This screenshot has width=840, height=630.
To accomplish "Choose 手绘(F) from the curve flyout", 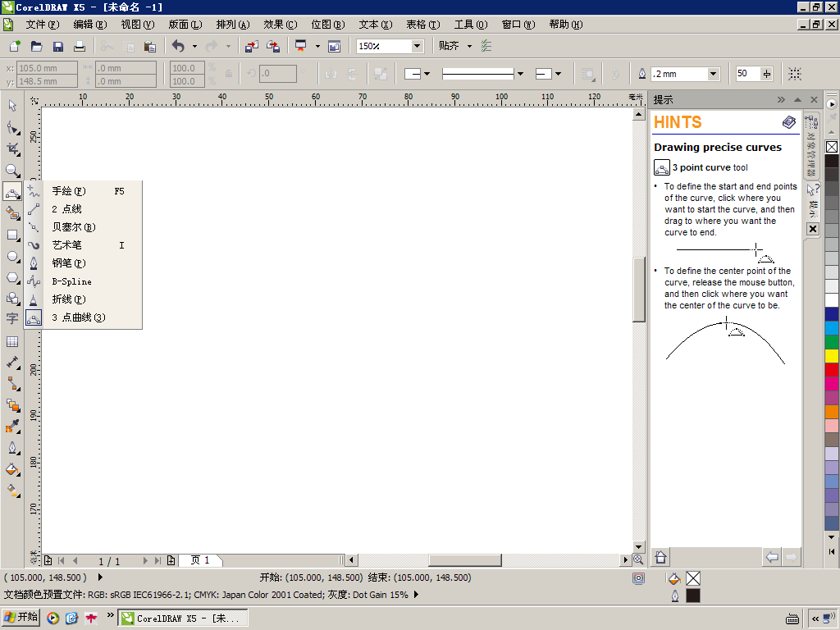I will [84, 191].
